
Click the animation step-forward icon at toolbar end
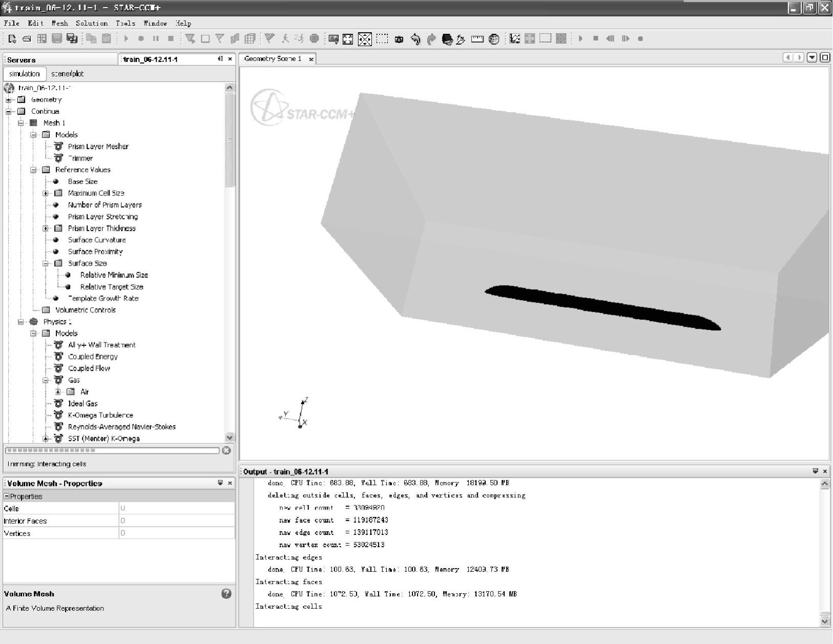click(626, 38)
